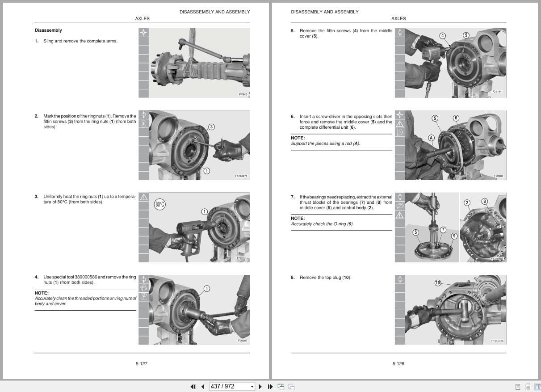This screenshot has width=541, height=392.
Task: Click callout number 6 in the differential figure
Action: coord(456,118)
